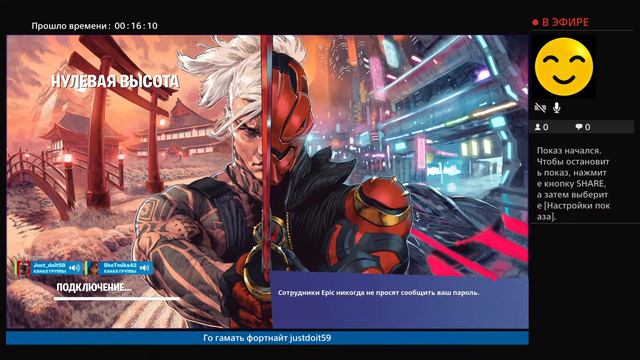Click the second player's voice chat avatar

click(93, 268)
